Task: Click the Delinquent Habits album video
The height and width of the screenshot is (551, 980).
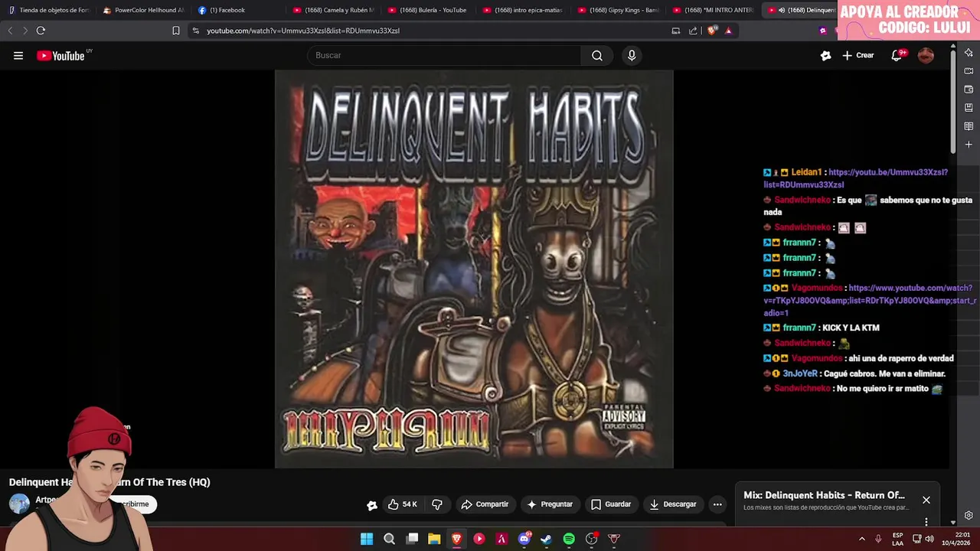Action: point(474,269)
